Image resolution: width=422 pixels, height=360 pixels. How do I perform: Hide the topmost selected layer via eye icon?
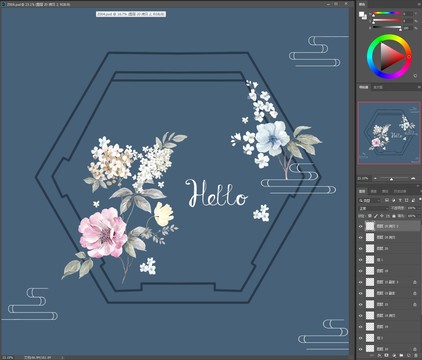360,226
